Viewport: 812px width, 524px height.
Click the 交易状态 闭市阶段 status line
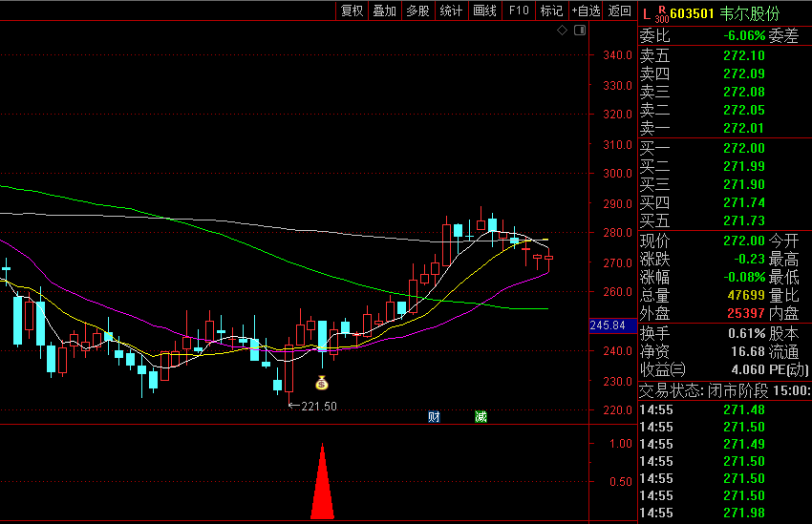725,390
